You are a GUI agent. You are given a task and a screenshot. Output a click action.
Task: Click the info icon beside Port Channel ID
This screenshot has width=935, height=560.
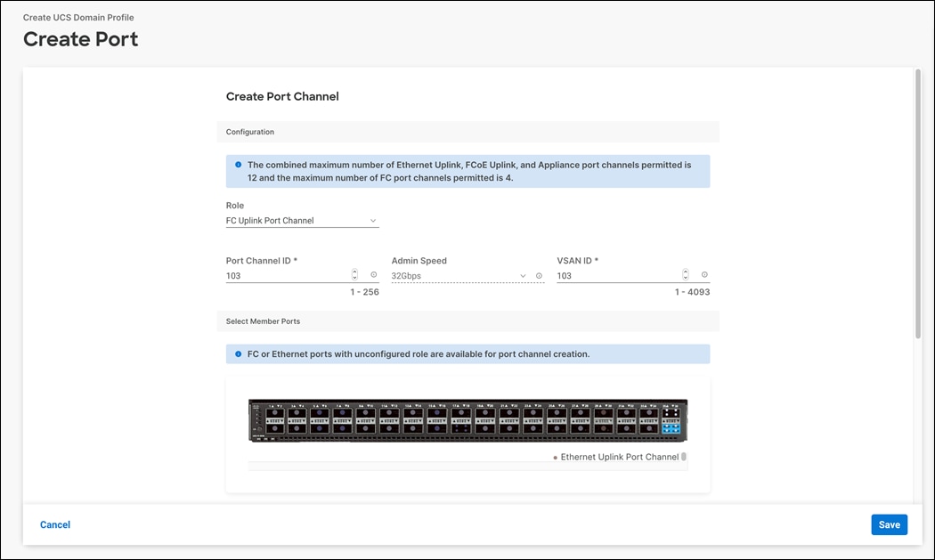(x=373, y=275)
